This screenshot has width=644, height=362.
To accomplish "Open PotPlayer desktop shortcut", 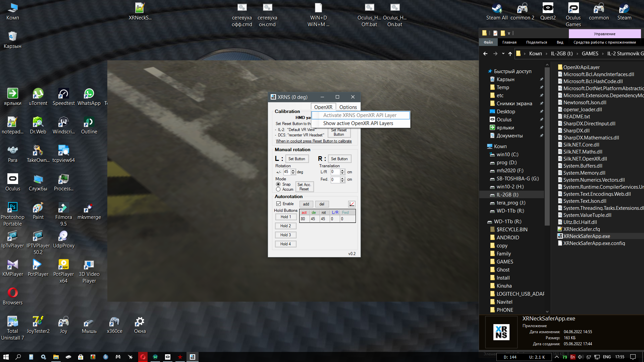I will (38, 267).
